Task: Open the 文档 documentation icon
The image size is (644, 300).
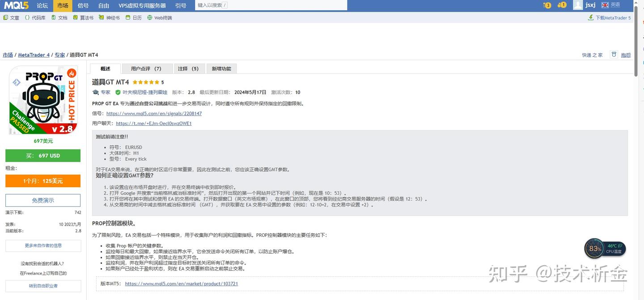Action: pos(54,18)
